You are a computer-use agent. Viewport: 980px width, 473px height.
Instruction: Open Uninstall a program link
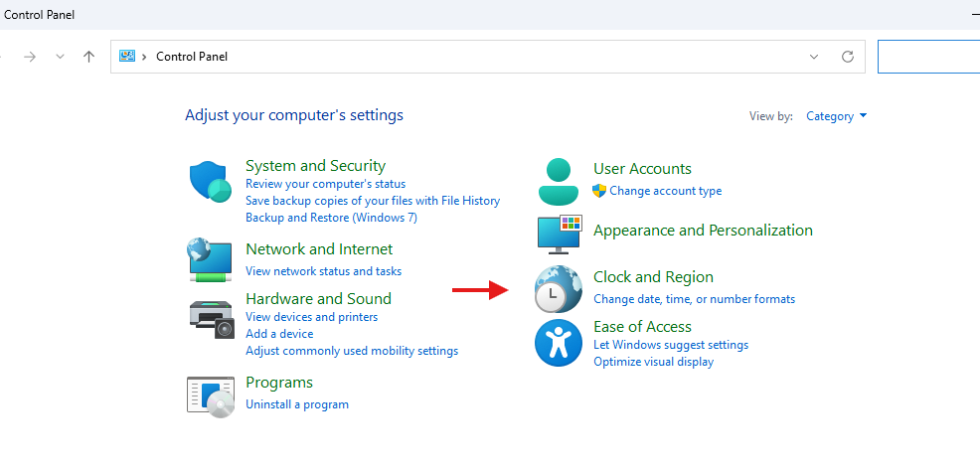(x=297, y=404)
